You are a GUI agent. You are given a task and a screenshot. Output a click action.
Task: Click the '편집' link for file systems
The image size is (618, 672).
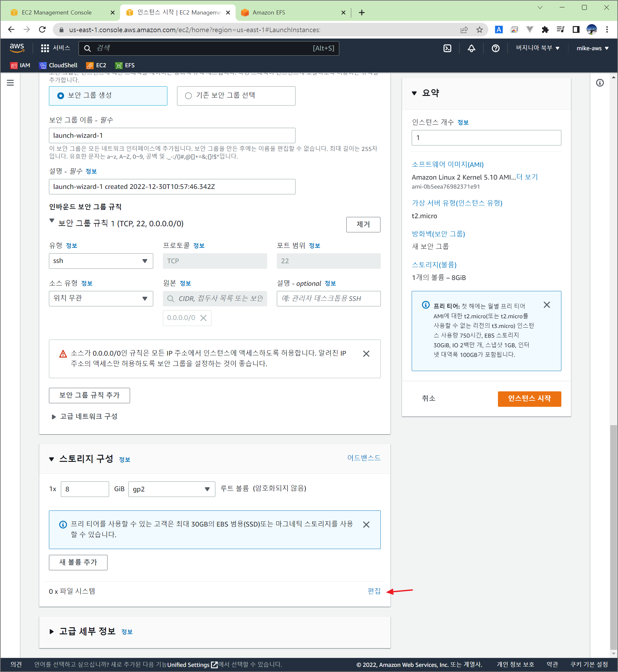pyautogui.click(x=374, y=591)
